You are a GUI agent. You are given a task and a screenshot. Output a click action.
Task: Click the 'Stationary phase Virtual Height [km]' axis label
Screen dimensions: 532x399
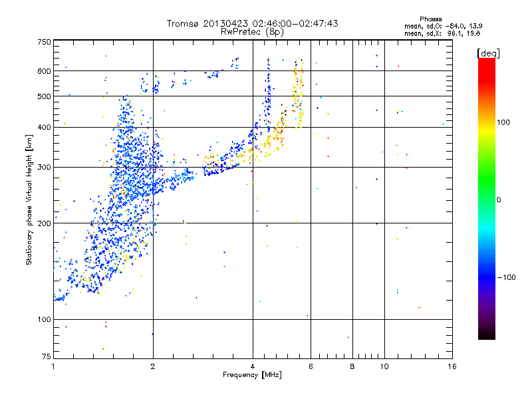coord(29,200)
